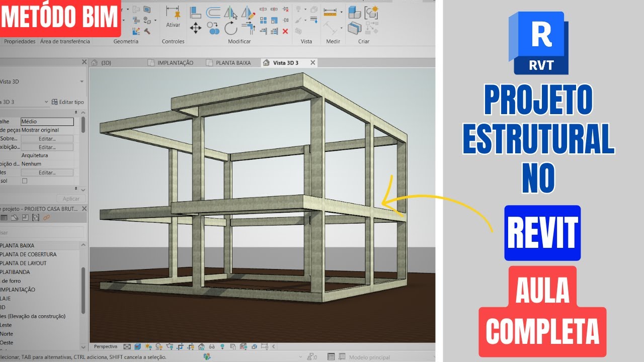Select Mirror - Pick Axis tool
644x362 pixels.
(230, 12)
